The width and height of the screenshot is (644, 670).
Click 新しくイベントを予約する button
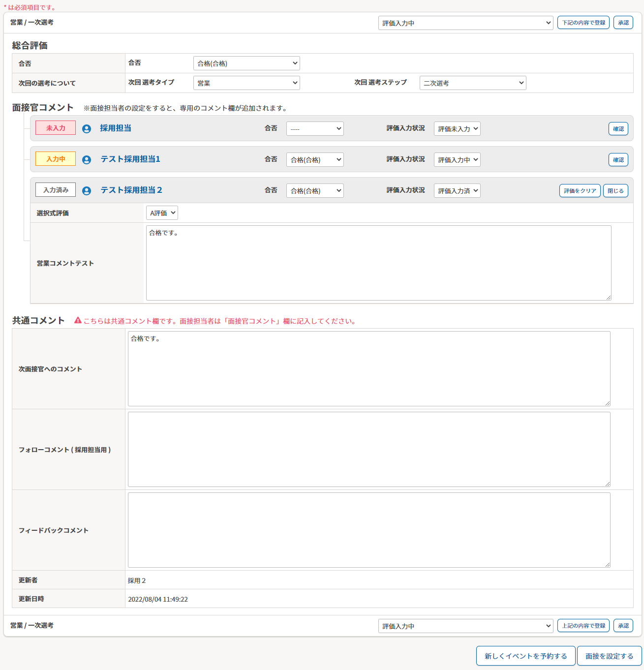click(x=525, y=656)
